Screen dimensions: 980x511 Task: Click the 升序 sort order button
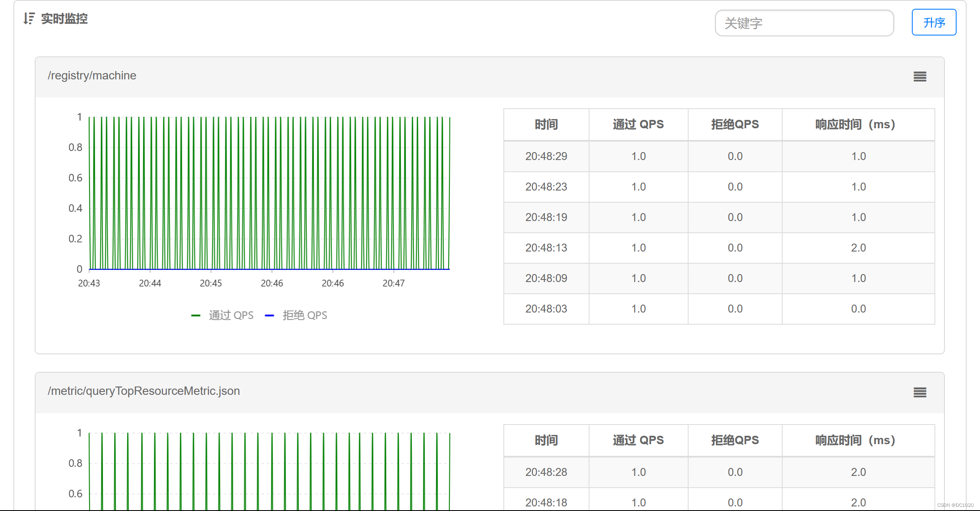(934, 23)
